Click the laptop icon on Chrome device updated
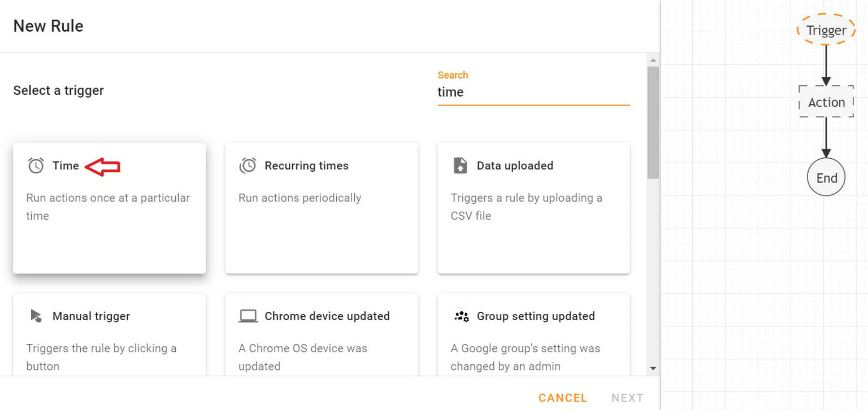 click(247, 316)
